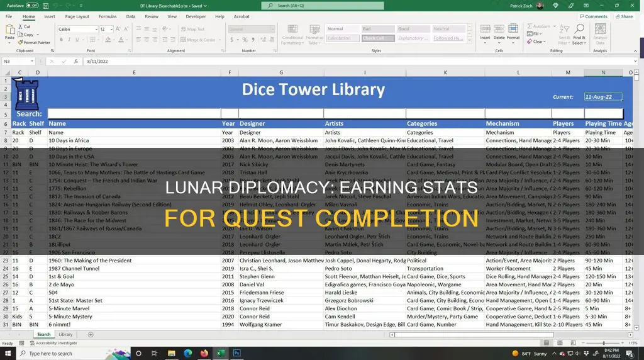644x360 pixels.
Task: Open the Merge & Center dropdown arrow
Action: pos(221,40)
